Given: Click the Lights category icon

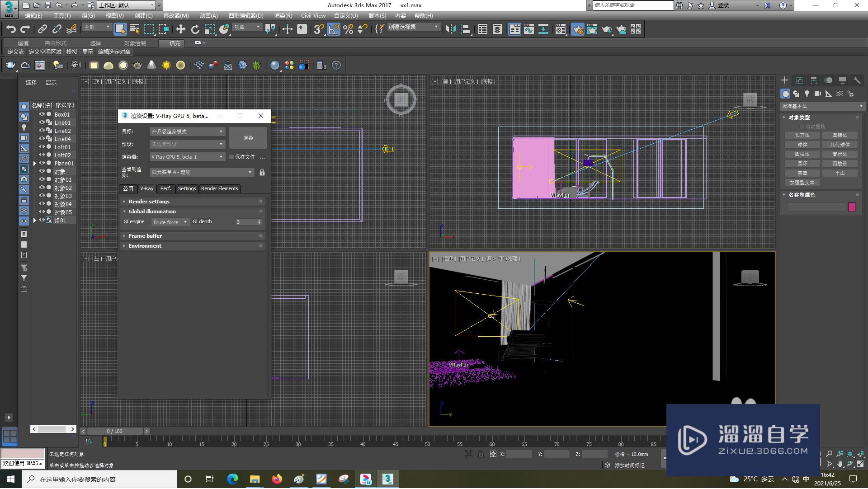Looking at the screenshot, I should pyautogui.click(x=807, y=94).
